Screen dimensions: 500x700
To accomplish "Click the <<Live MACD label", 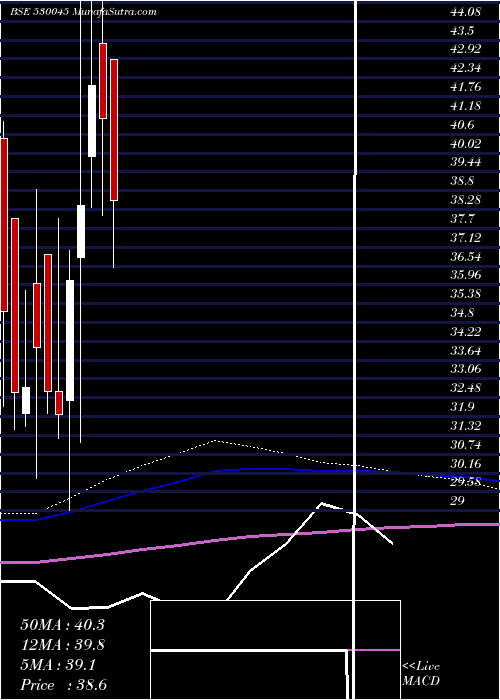I will [x=421, y=674].
